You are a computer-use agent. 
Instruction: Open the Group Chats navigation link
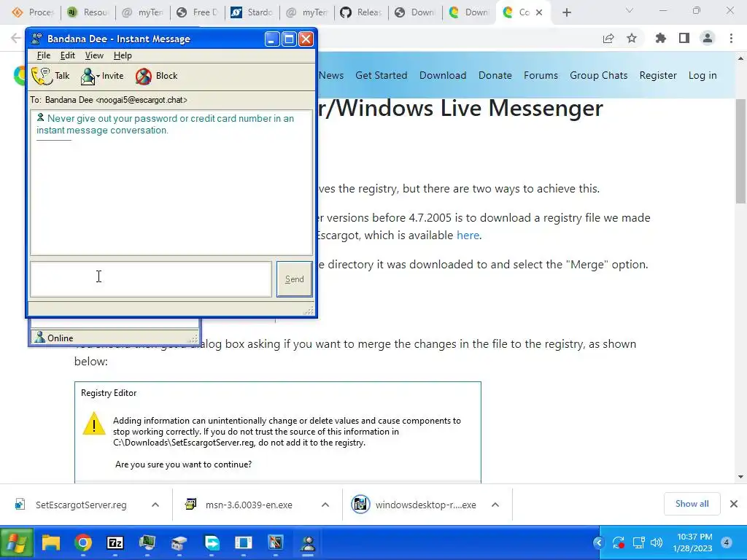point(598,75)
